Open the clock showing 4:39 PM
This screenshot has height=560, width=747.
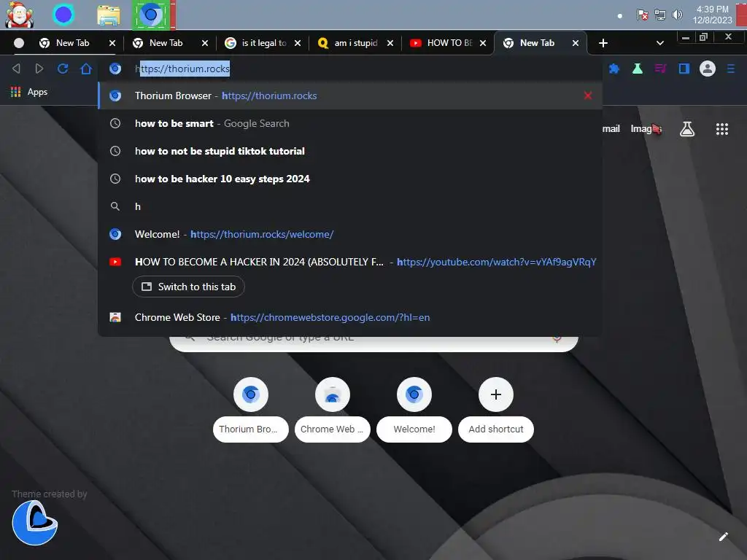click(712, 15)
